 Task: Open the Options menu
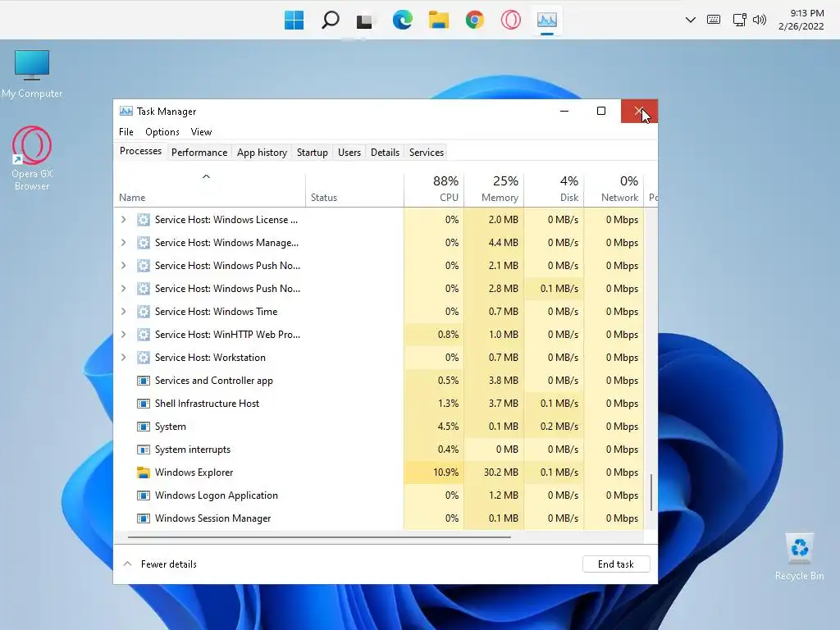coord(162,132)
